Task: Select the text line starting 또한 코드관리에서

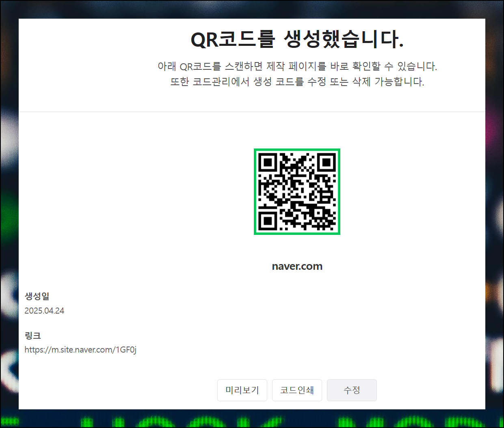Action: 297,82
